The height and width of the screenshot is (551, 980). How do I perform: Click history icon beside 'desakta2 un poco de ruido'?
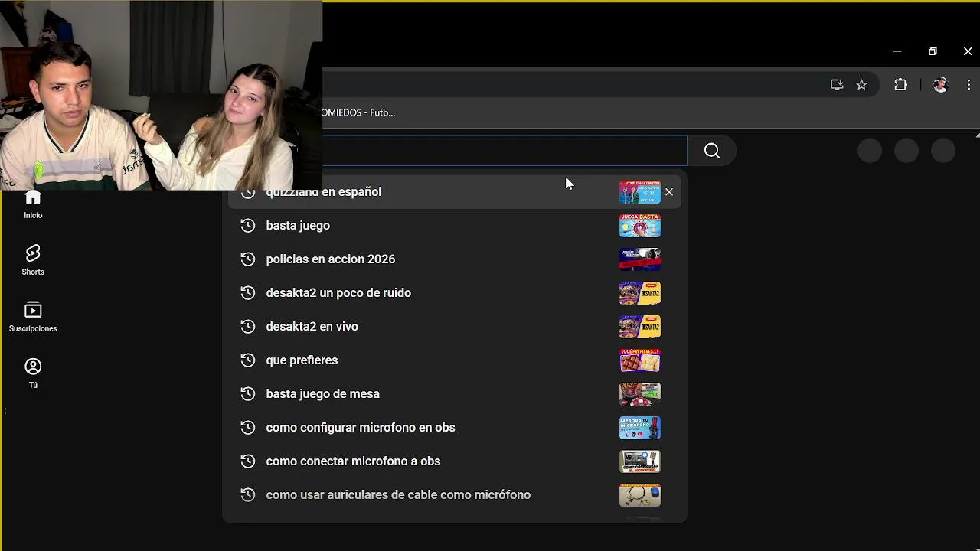click(x=247, y=292)
